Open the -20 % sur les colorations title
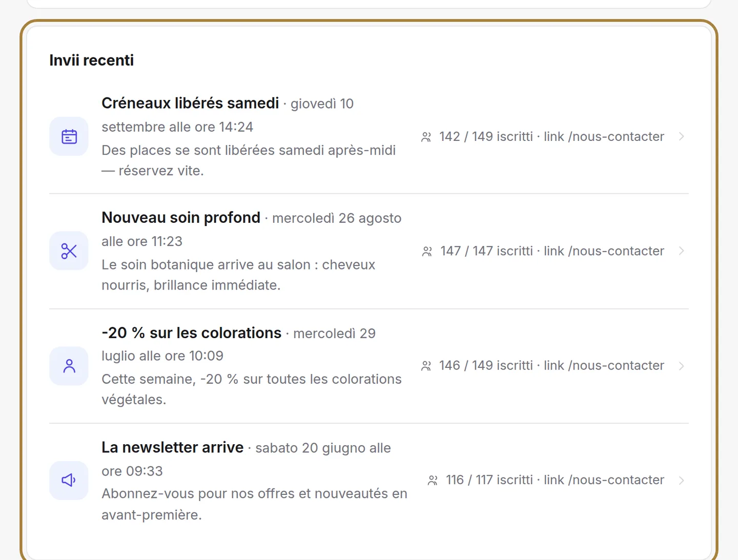This screenshot has width=738, height=560. 192,333
